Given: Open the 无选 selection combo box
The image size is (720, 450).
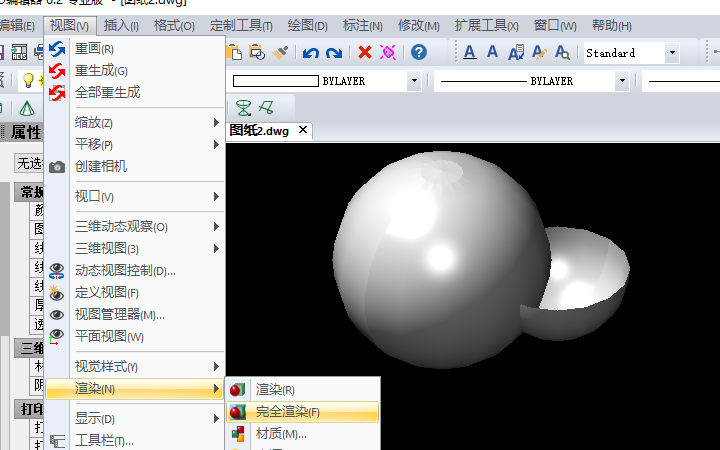Looking at the screenshot, I should click(x=29, y=163).
